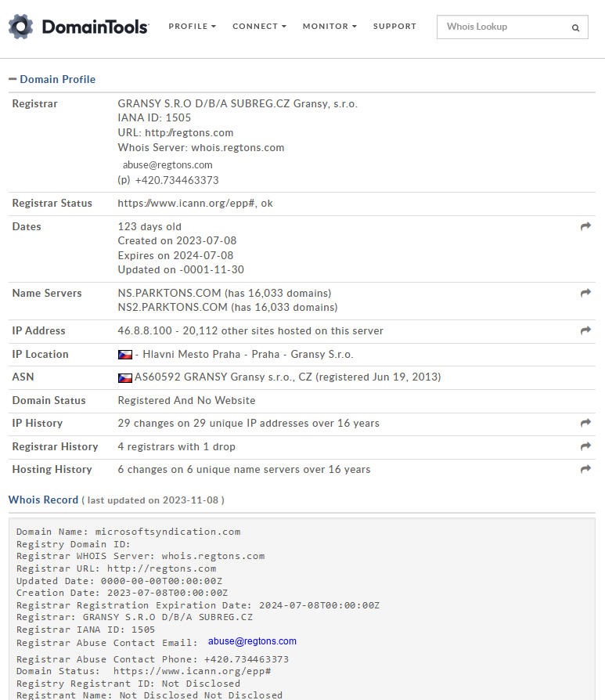
Task: Open the CONNECT dropdown menu
Action: [259, 27]
